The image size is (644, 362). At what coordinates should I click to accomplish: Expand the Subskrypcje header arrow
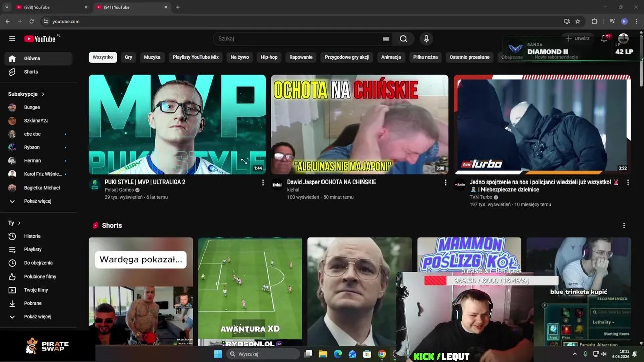coord(43,94)
